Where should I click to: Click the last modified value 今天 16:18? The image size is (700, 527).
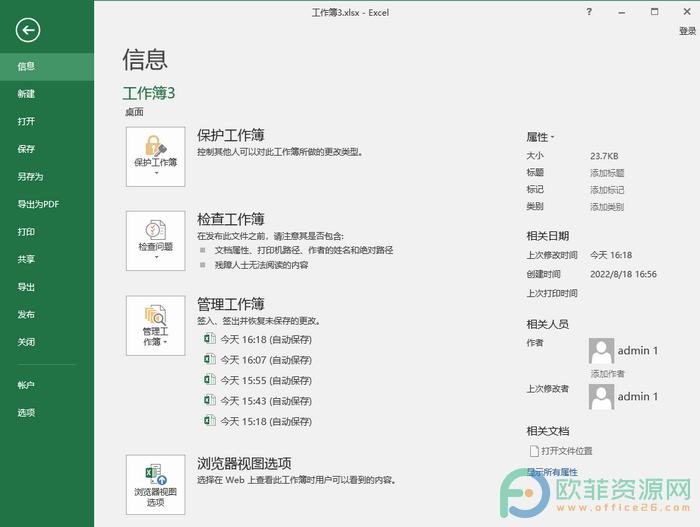coord(611,255)
